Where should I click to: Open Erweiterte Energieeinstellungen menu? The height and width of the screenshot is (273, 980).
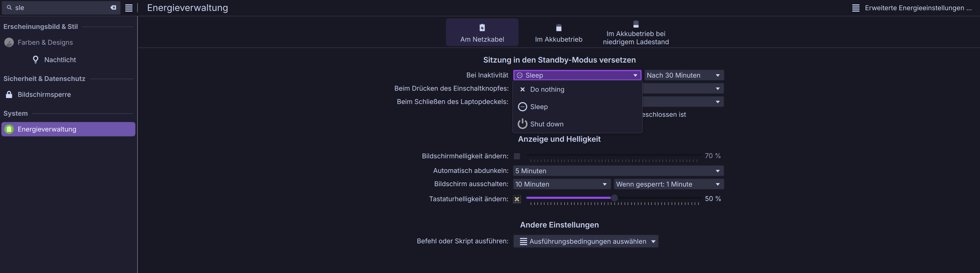click(x=912, y=8)
